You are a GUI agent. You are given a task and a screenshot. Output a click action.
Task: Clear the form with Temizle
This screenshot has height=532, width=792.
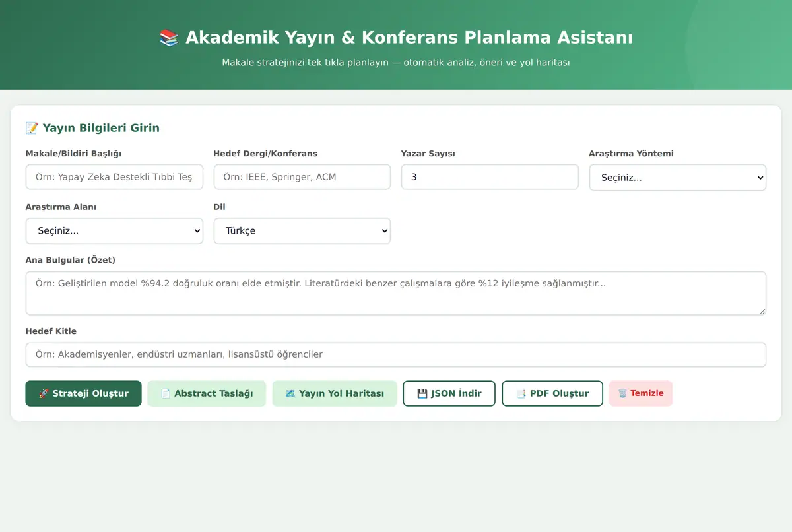point(641,393)
